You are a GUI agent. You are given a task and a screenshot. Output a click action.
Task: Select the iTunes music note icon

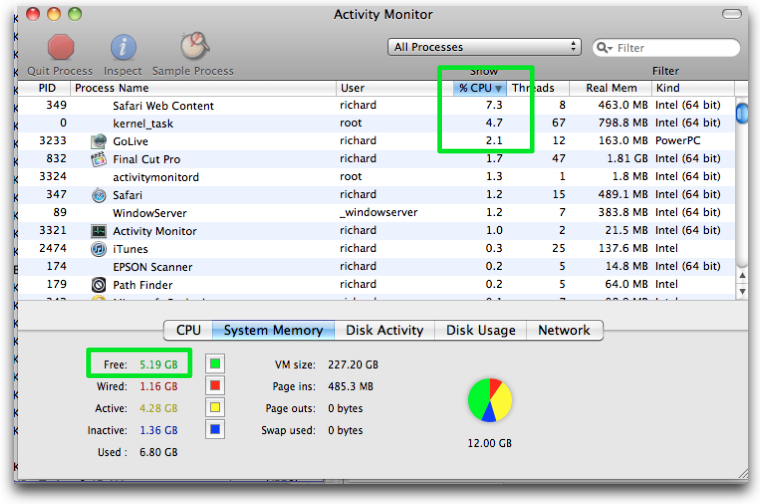pos(99,249)
